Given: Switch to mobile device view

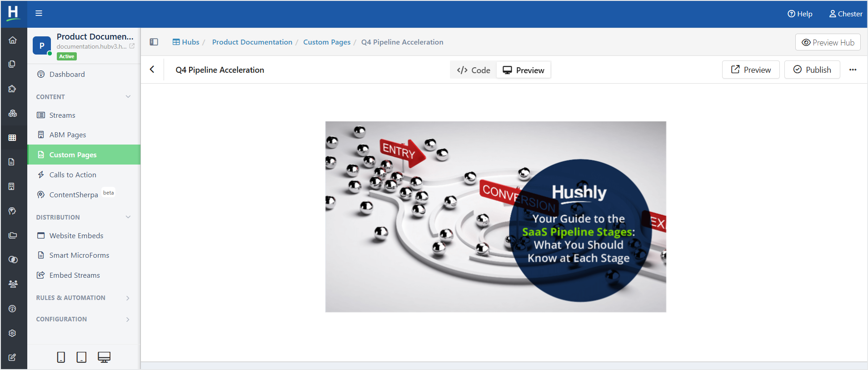Looking at the screenshot, I should pos(61,357).
